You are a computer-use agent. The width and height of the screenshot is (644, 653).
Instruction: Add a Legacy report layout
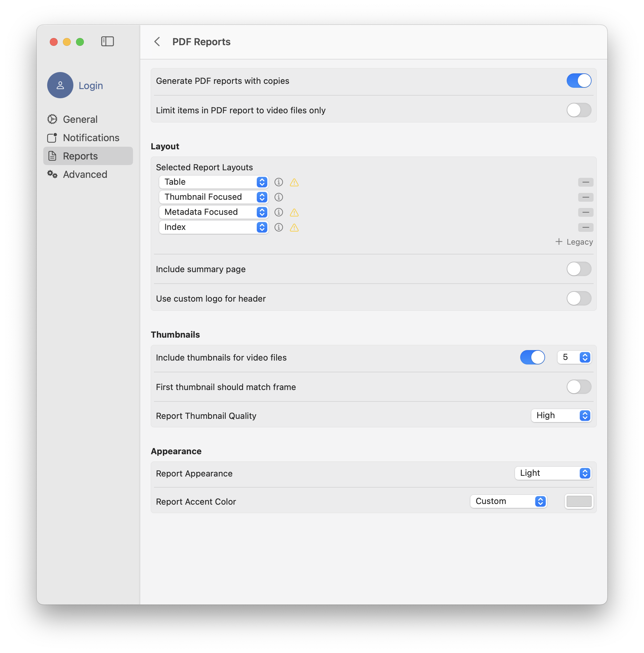(x=574, y=242)
